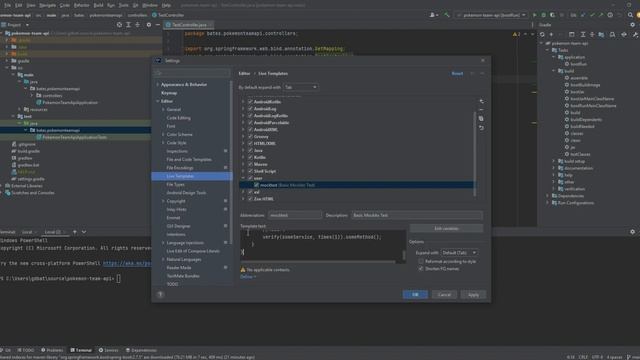Image resolution: width=640 pixels, height=360 pixels.
Task: Toggle Shorten FQ names option
Action: click(421, 269)
